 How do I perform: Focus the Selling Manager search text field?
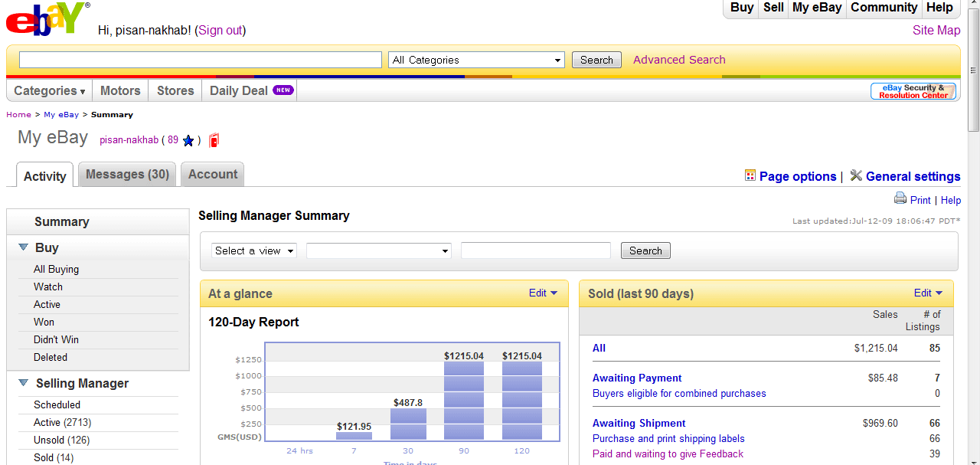click(536, 251)
